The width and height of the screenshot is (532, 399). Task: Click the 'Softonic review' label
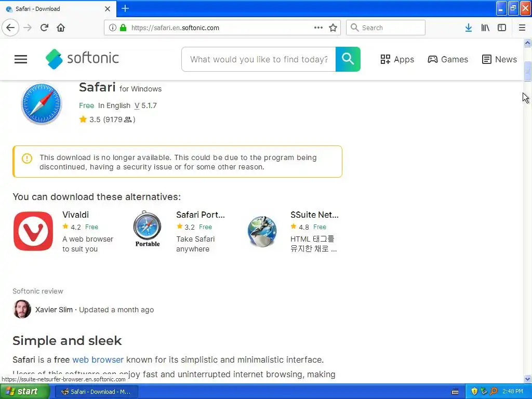(37, 291)
